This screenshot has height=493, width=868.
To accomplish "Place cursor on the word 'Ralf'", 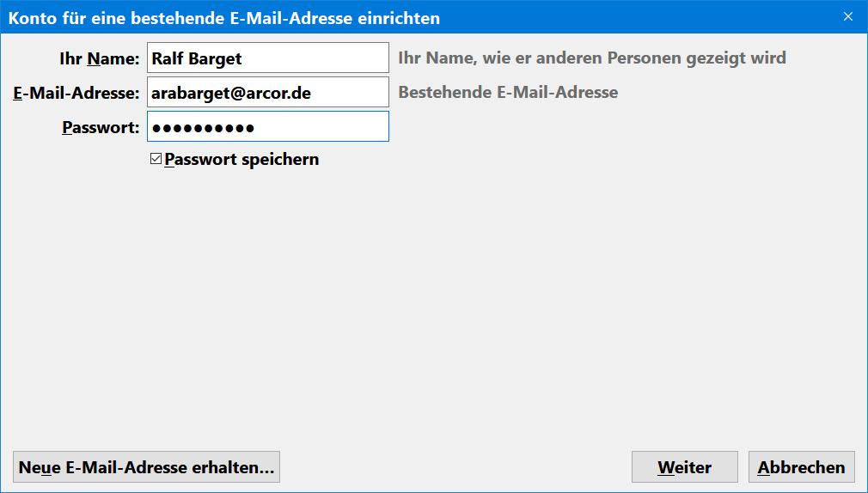I will (x=168, y=59).
